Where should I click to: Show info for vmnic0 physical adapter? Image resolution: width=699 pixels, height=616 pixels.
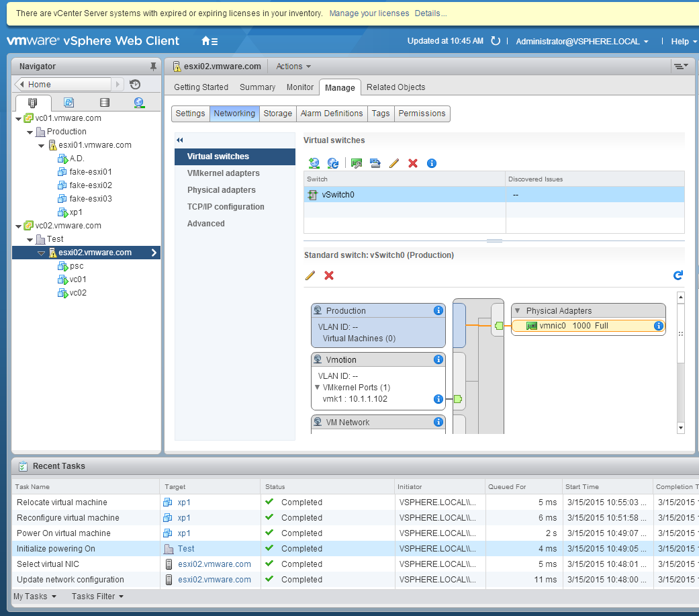658,326
